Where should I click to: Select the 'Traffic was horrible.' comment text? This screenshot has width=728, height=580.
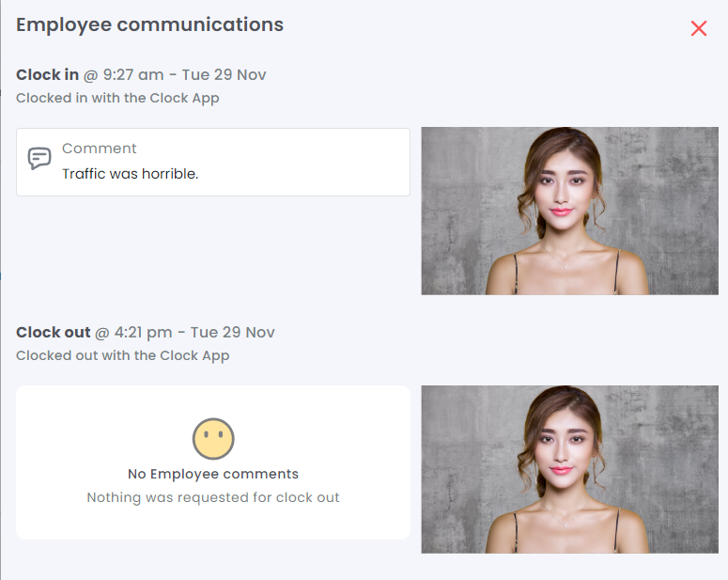point(130,174)
